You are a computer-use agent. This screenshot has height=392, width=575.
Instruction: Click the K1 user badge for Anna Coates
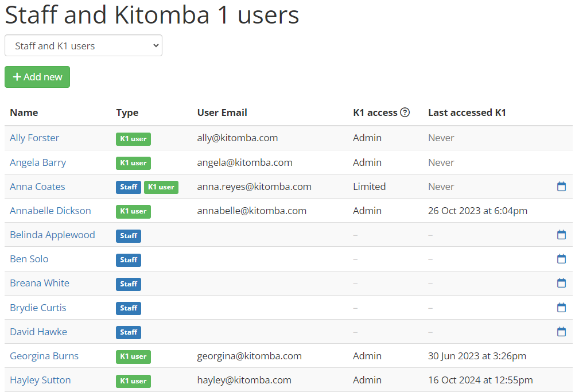pos(161,187)
